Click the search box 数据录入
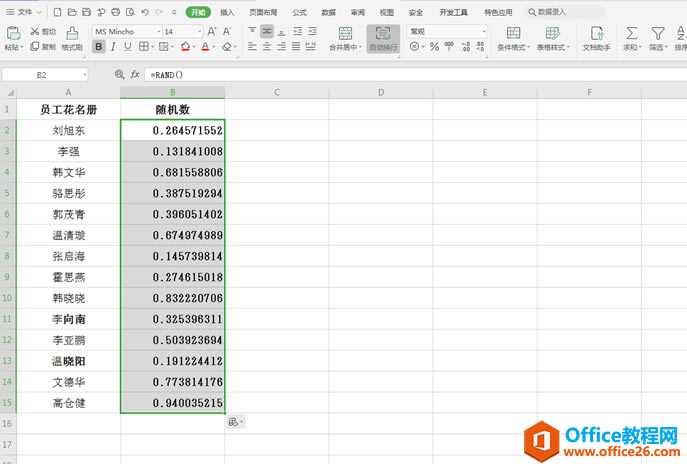 (x=565, y=12)
